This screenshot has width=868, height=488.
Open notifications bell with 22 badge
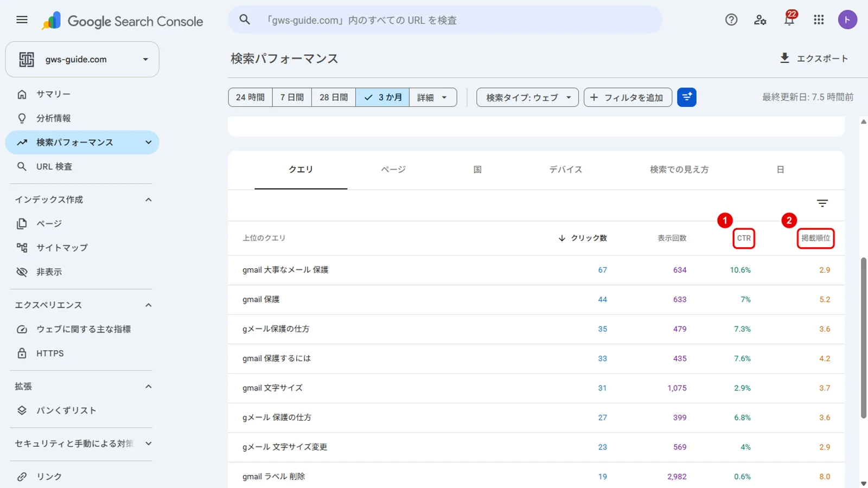789,19
